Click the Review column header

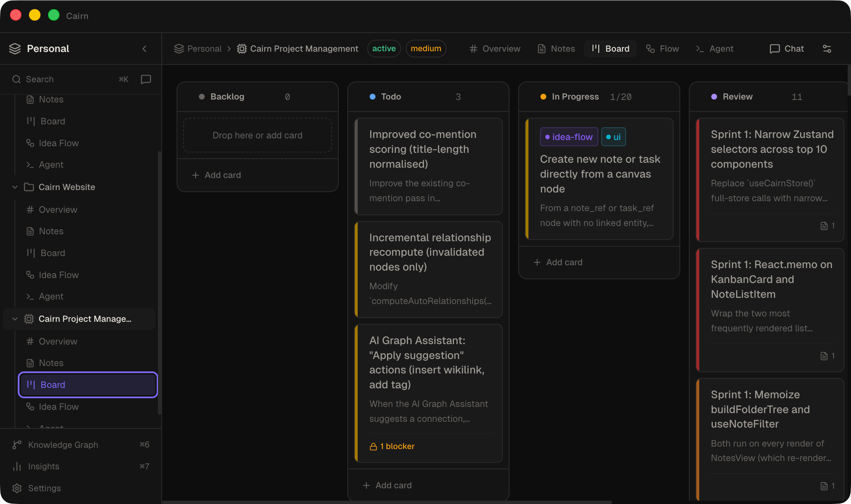coord(769,97)
